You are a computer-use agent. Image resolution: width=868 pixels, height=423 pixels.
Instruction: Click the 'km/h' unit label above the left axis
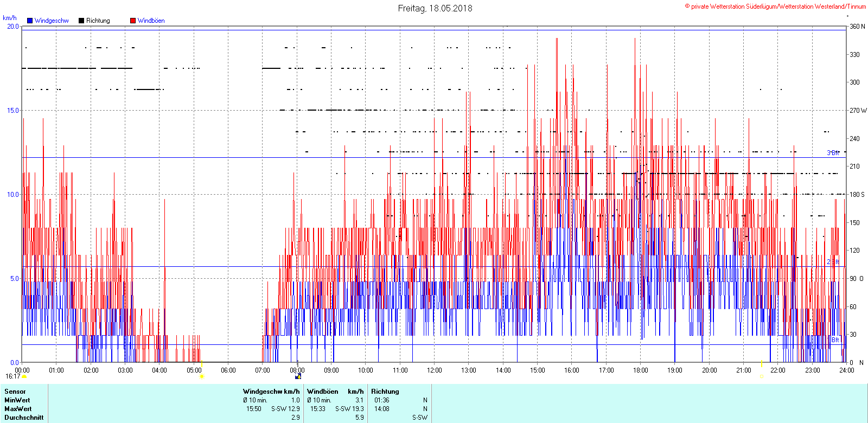pyautogui.click(x=10, y=18)
